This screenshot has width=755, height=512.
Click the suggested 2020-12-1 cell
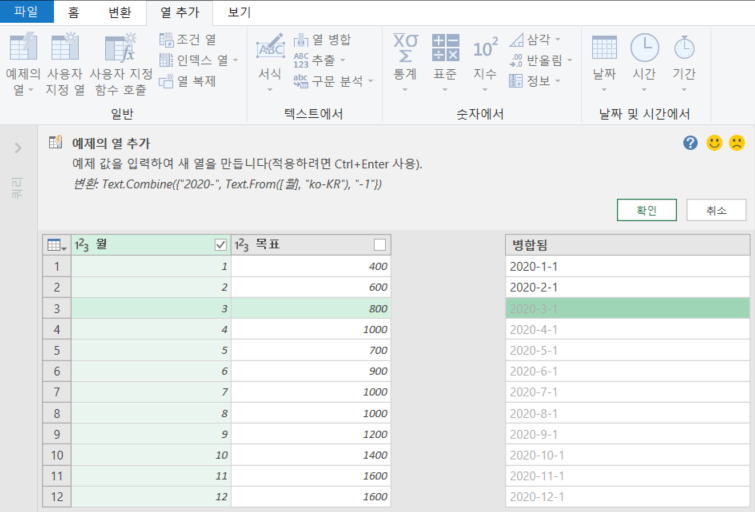point(627,497)
